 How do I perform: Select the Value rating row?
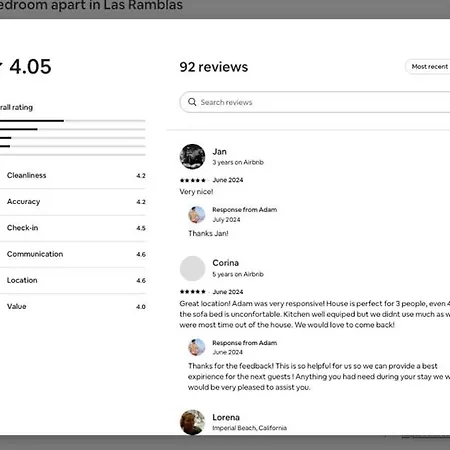(73, 307)
